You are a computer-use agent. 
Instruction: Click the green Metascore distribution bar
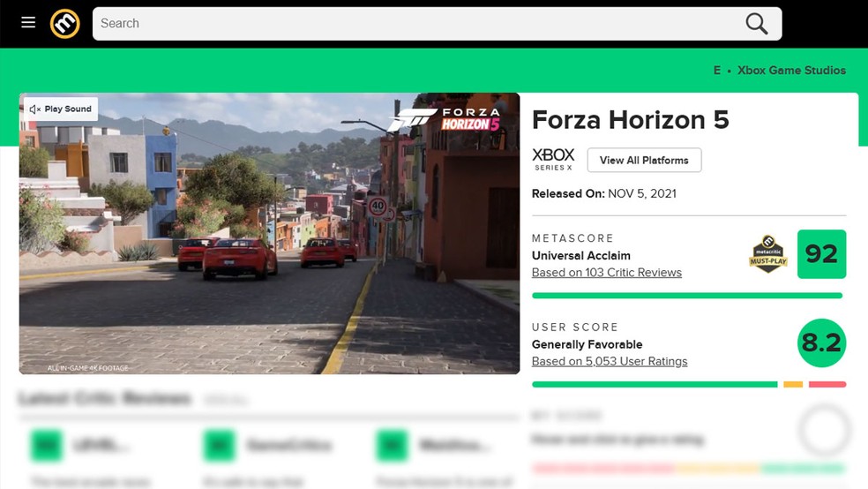tap(687, 296)
